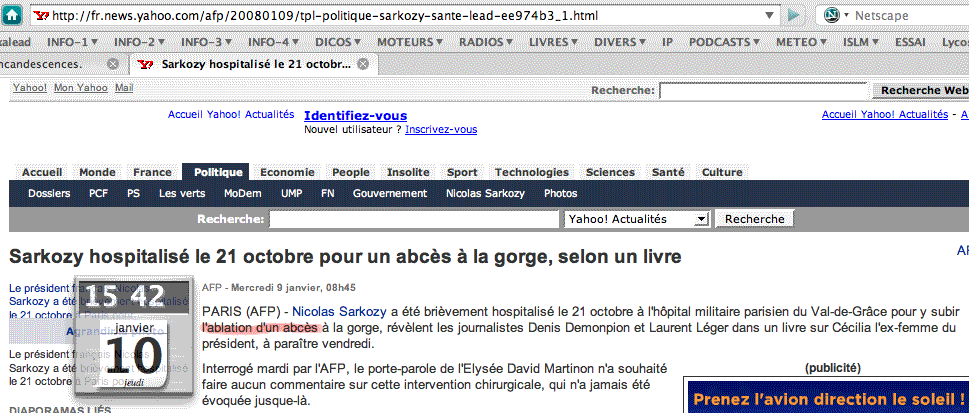969x413 pixels.
Task: Select the Technologies news tab
Action: tap(532, 172)
